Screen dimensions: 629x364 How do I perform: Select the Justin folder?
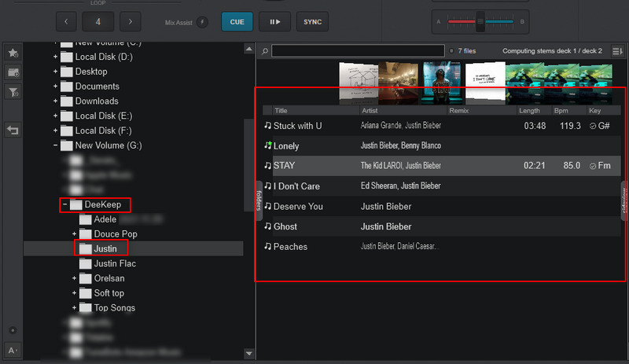click(105, 248)
